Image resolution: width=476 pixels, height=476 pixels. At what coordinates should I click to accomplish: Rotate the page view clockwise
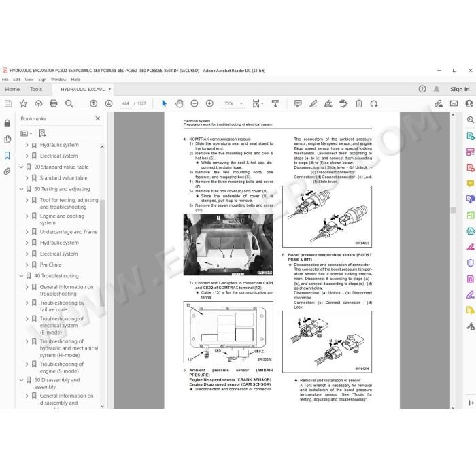(374, 104)
